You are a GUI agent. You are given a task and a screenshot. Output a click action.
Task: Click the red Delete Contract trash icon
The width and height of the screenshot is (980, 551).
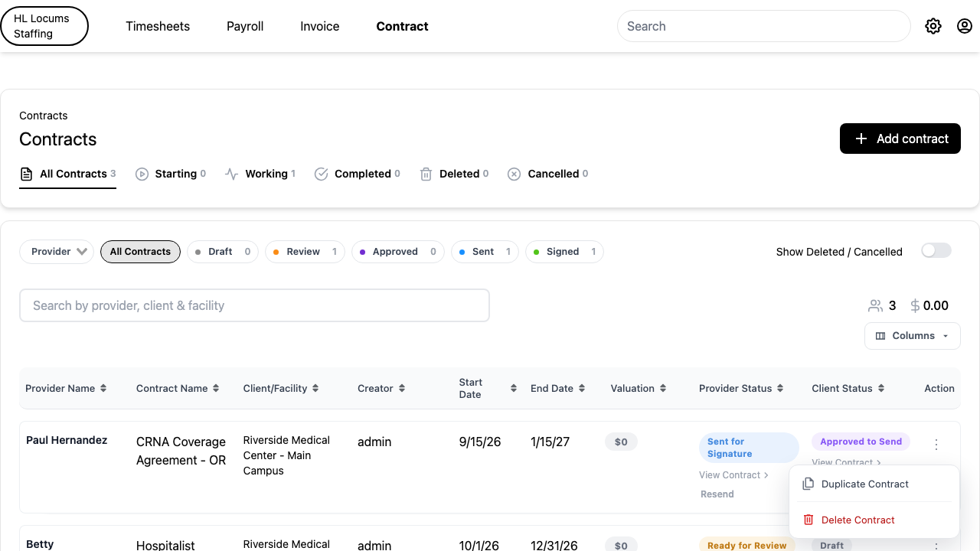pos(808,520)
